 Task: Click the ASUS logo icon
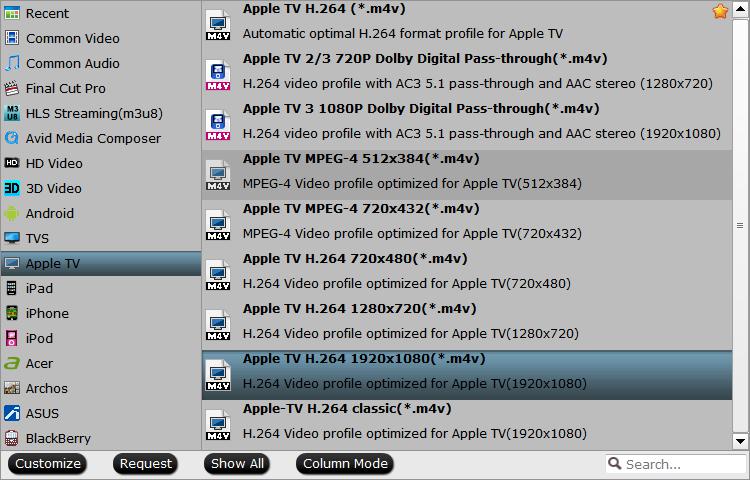11,413
